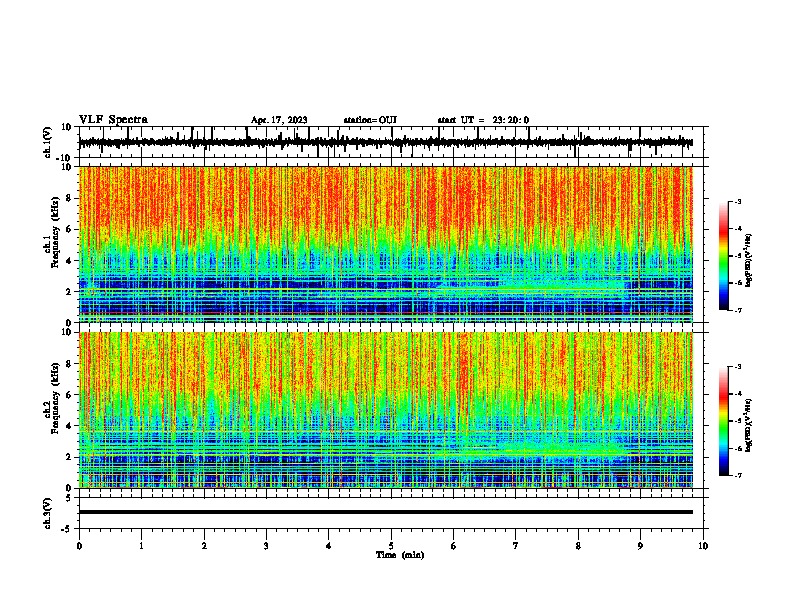The width and height of the screenshot is (792, 612).
Task: Click the ch.2 "Frequency (kHz)" axis label
Action: pyautogui.click(x=54, y=398)
